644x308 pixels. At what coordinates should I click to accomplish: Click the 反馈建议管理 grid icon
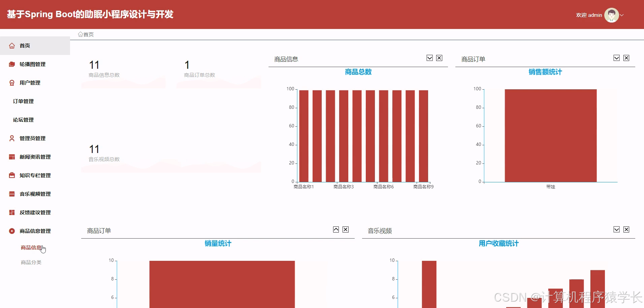(12, 212)
